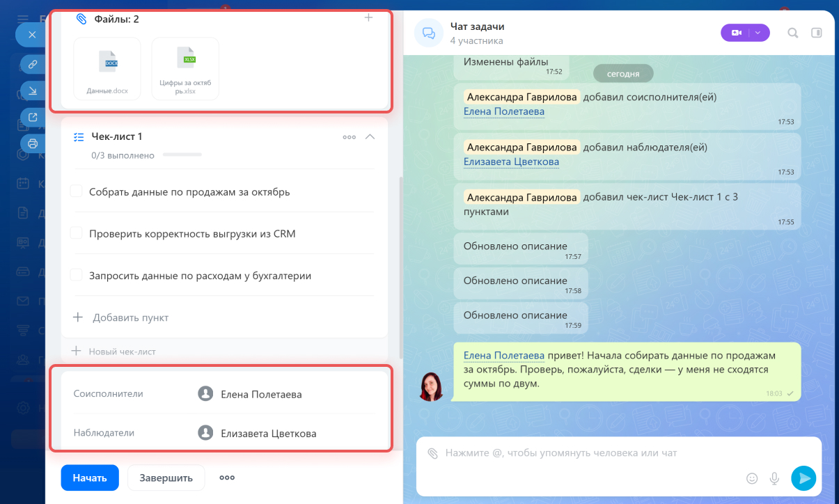Send the message with arrow button

tap(803, 478)
